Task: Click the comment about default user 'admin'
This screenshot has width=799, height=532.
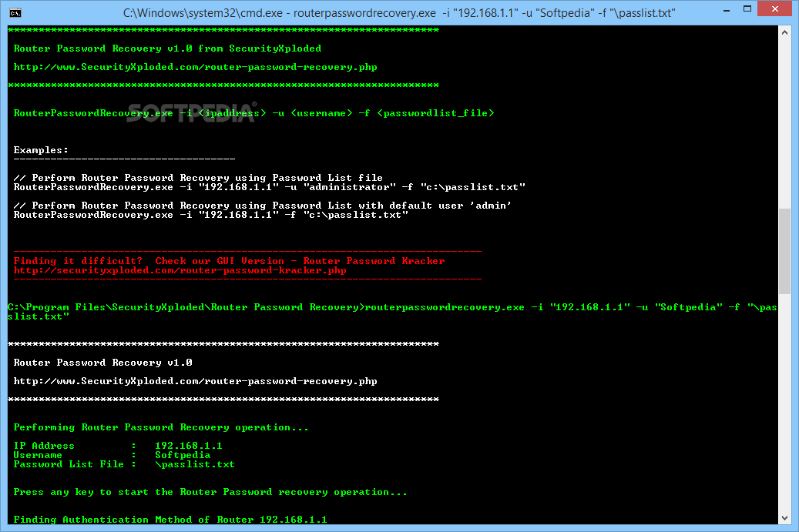Action: [x=263, y=205]
